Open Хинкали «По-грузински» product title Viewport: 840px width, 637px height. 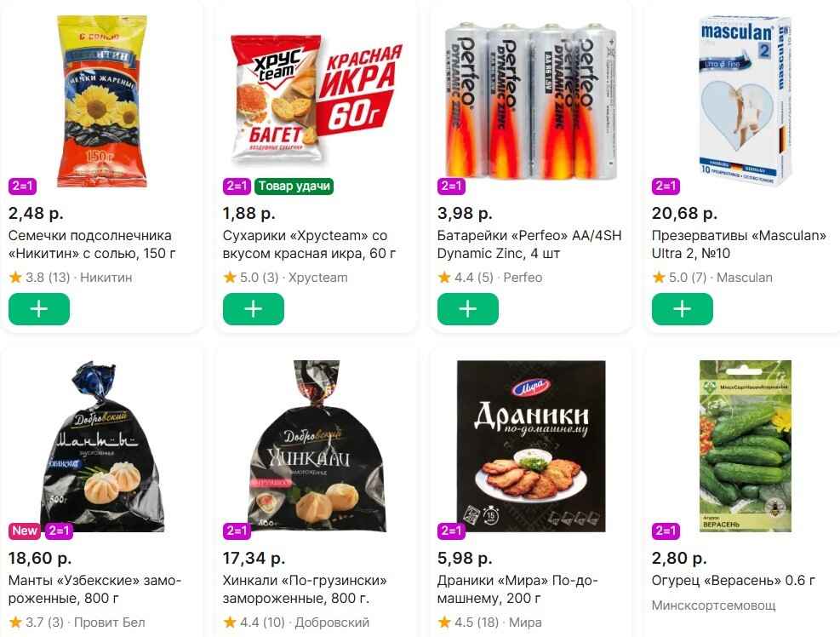click(x=305, y=589)
